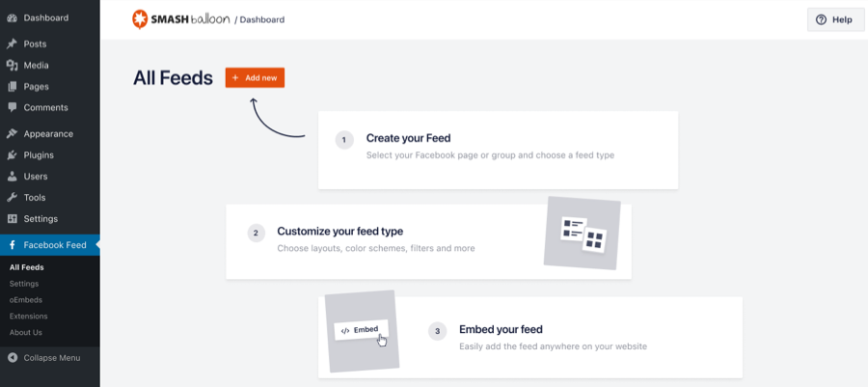Click the Media library icon
Image resolution: width=868 pixels, height=387 pixels.
(x=12, y=66)
